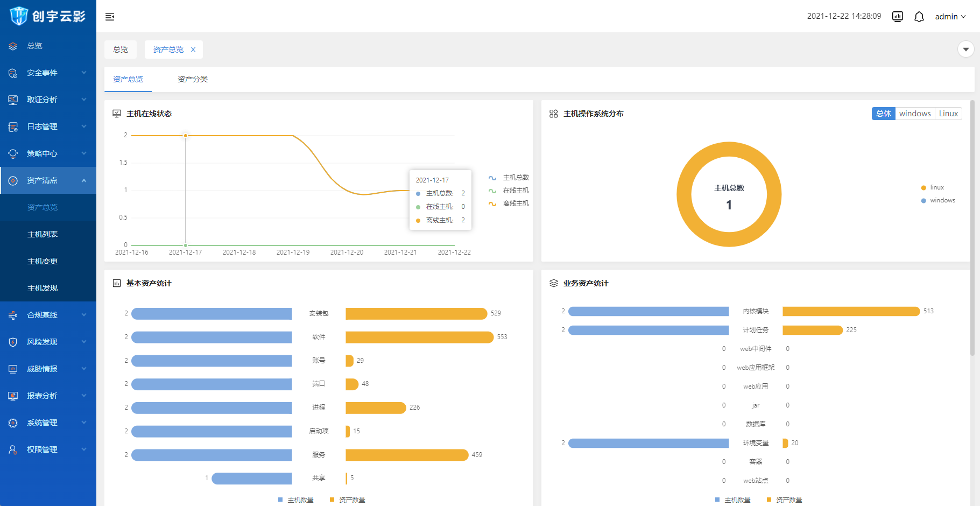This screenshot has height=506, width=980.
Task: Click the 日志管理 sidebar icon
Action: (13, 127)
